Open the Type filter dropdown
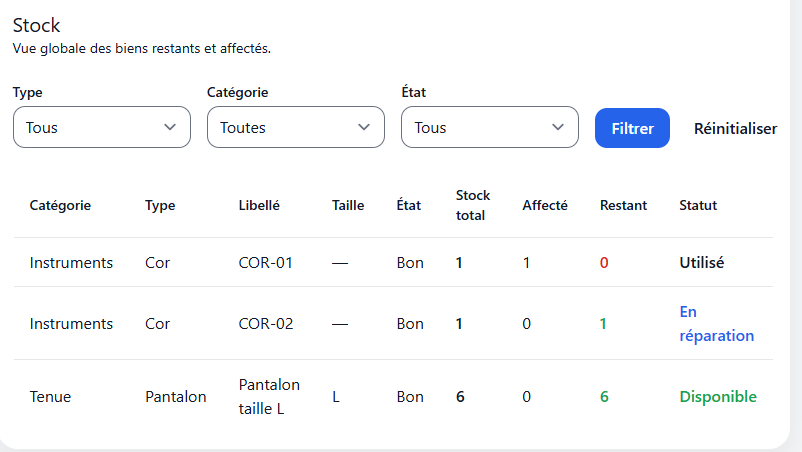This screenshot has height=452, width=802. click(x=102, y=127)
